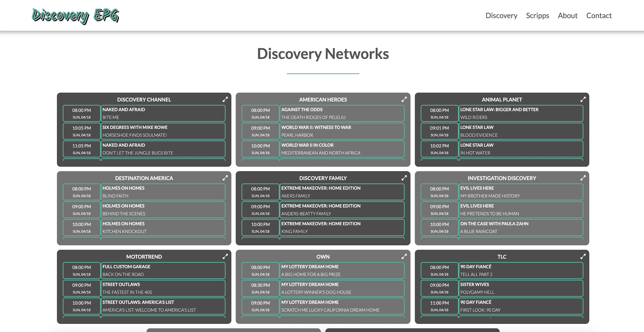Select Naked and Afraid 'Bite Me' listing

pyautogui.click(x=163, y=113)
